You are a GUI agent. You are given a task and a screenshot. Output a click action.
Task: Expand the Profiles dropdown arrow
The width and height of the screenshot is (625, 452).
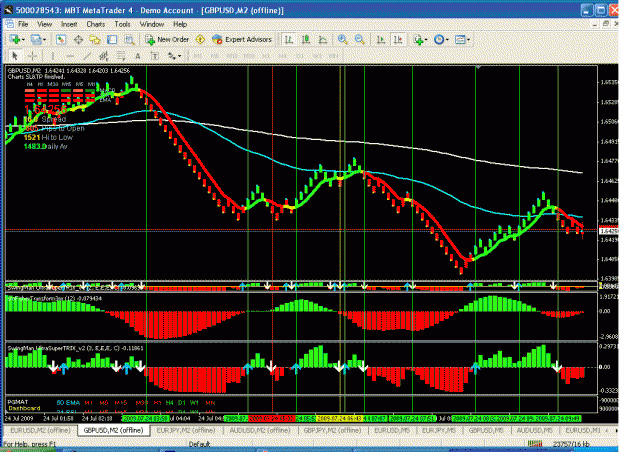pos(44,40)
